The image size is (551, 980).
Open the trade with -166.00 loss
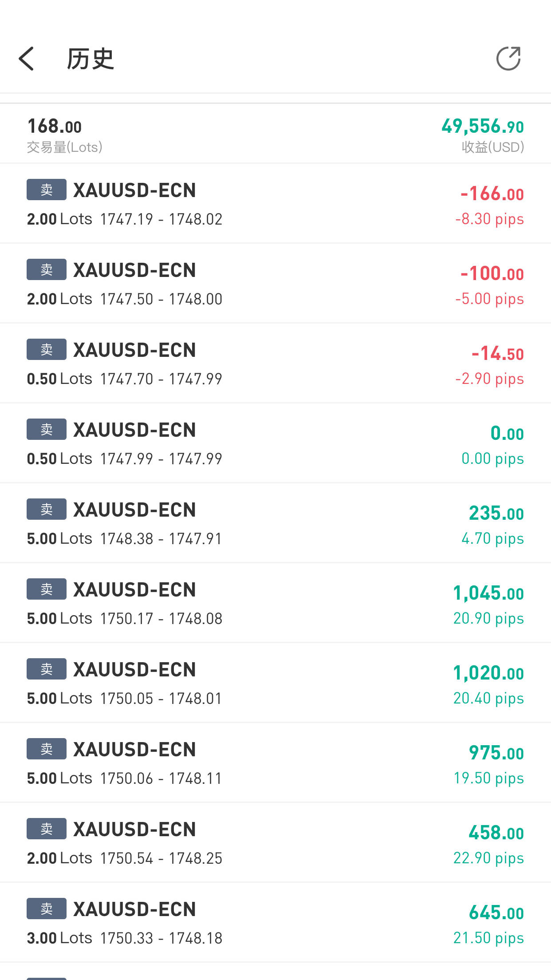coord(275,204)
